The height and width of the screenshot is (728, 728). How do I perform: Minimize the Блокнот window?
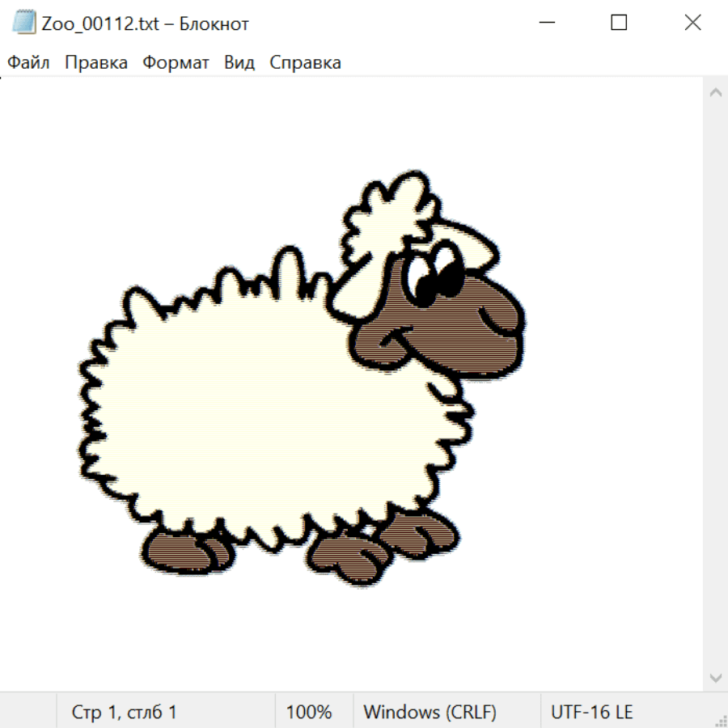pyautogui.click(x=546, y=23)
